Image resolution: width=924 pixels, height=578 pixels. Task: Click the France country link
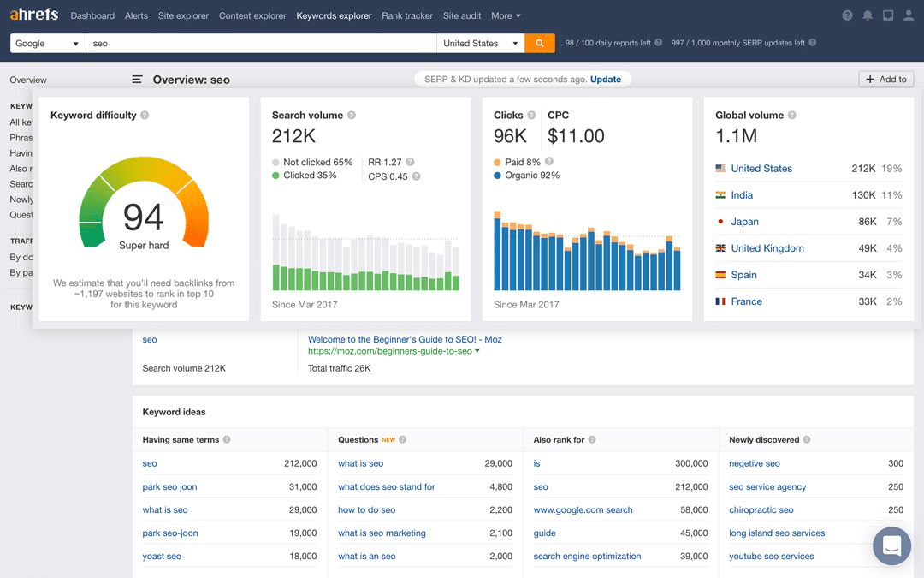[747, 301]
